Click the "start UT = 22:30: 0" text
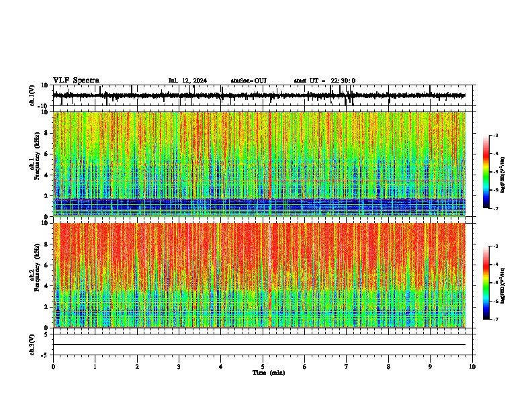 coord(324,81)
